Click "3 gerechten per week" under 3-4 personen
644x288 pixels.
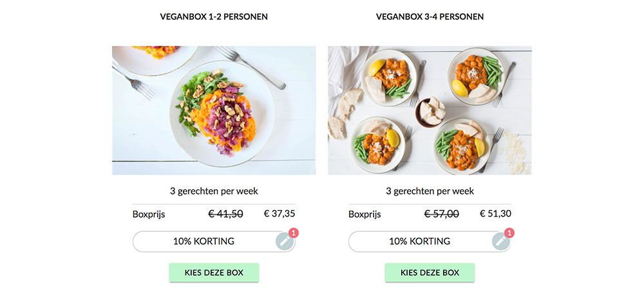(x=430, y=191)
